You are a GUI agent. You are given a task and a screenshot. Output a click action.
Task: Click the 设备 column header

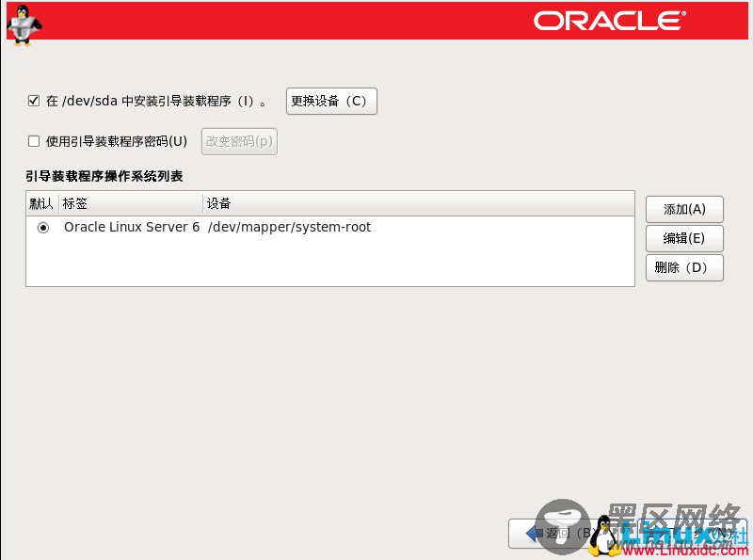click(x=419, y=203)
